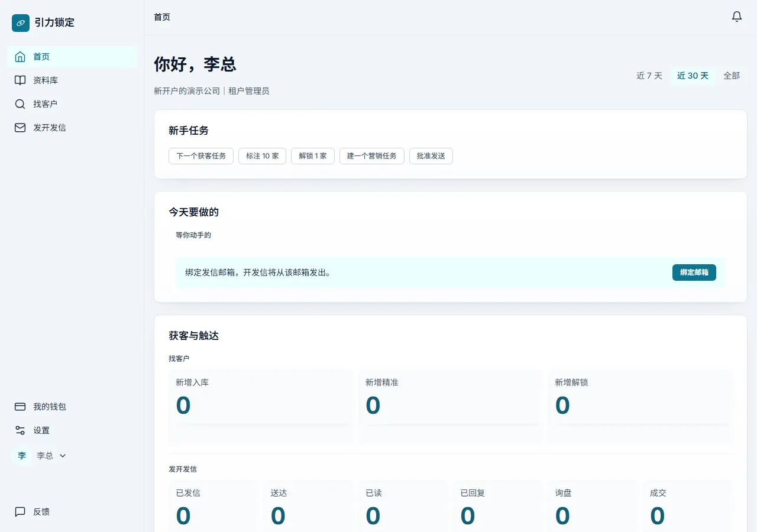Open 找客户 in the sidebar
757x532 pixels.
[x=72, y=104]
